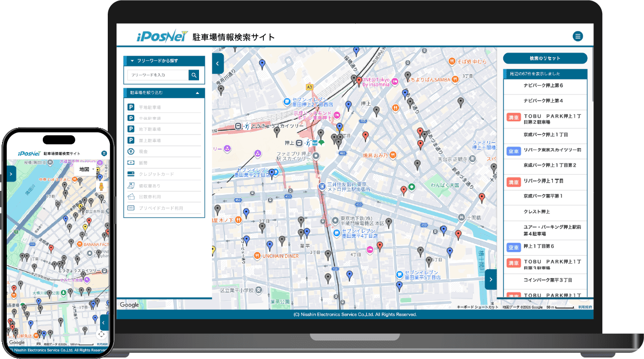Click BANANA FACTORY icon on phone map
The height and width of the screenshot is (359, 644).
[x=80, y=244]
